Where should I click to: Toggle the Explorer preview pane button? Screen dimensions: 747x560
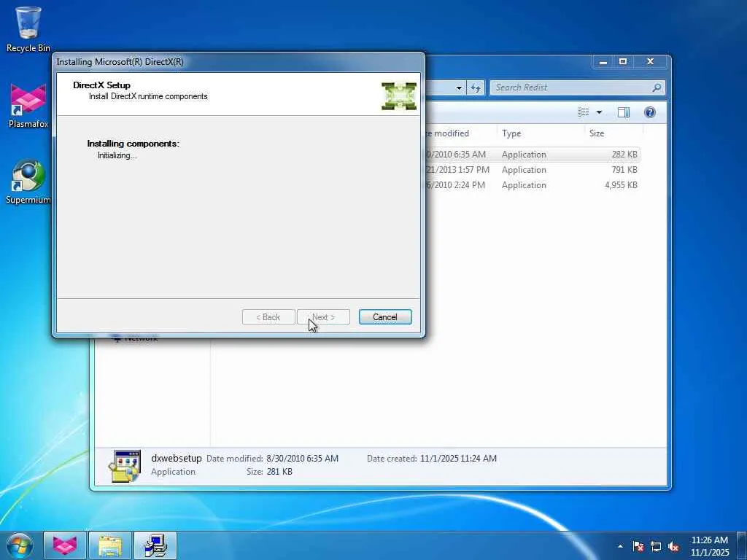point(624,112)
